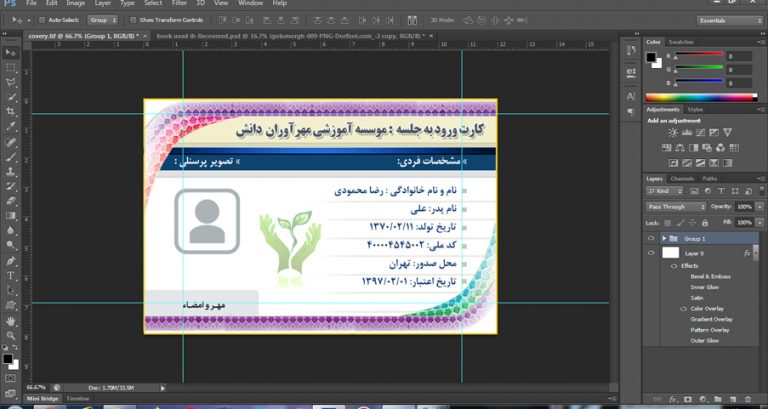768x409 pixels.
Task: Click the Layer 0 thumbnail
Action: tap(671, 253)
